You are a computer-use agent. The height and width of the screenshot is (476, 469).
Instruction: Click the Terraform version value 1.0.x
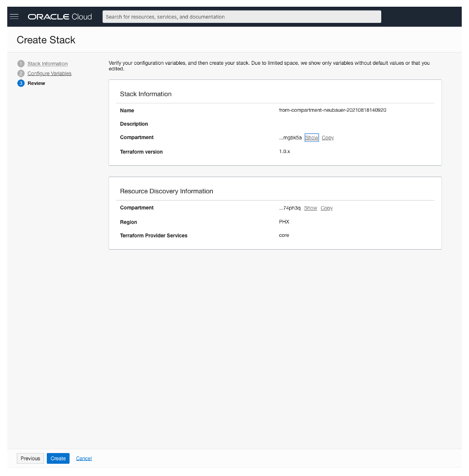point(285,151)
